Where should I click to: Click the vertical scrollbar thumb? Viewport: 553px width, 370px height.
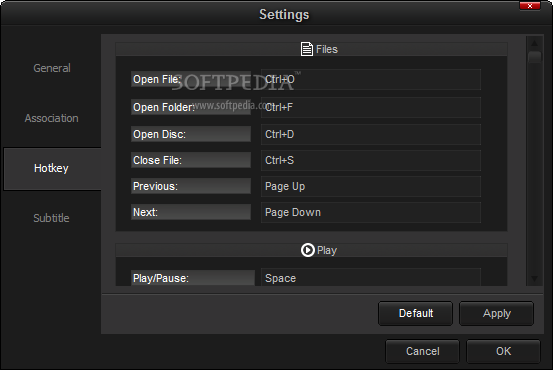point(535,56)
